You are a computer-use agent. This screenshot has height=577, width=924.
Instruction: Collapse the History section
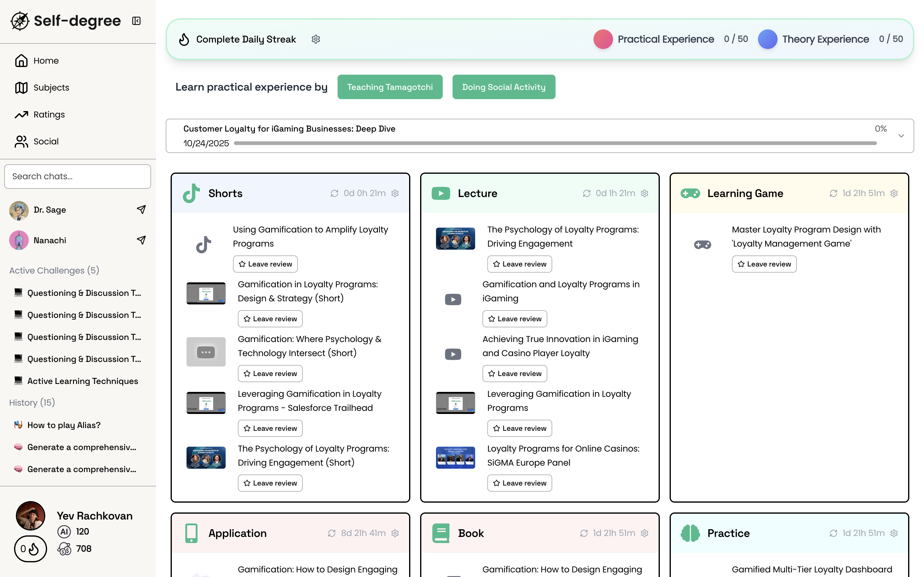(32, 403)
